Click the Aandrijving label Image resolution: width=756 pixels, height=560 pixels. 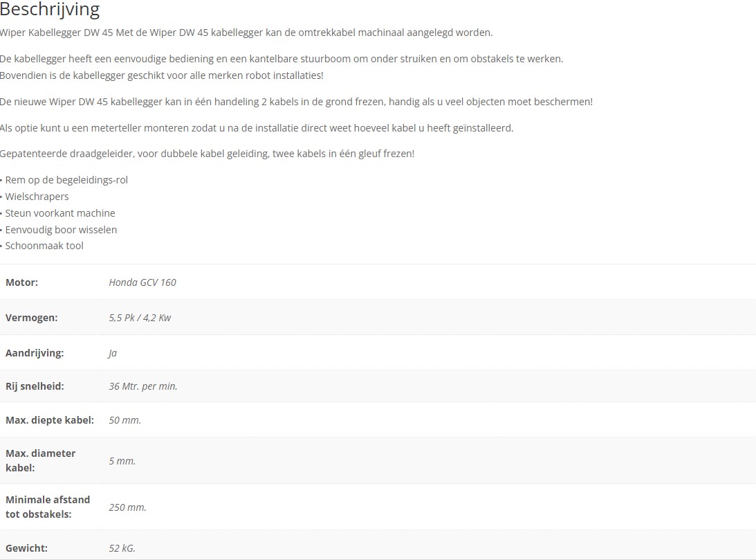[35, 352]
